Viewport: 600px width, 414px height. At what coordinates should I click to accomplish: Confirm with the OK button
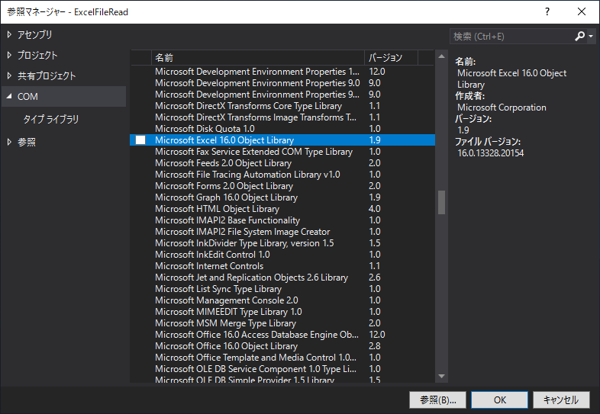(499, 400)
